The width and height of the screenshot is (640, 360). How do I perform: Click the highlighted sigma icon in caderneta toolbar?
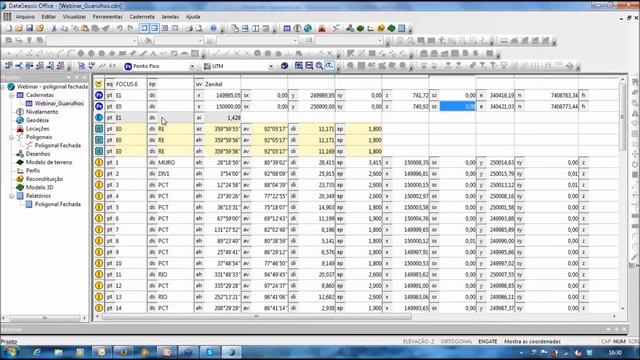[x=329, y=66]
